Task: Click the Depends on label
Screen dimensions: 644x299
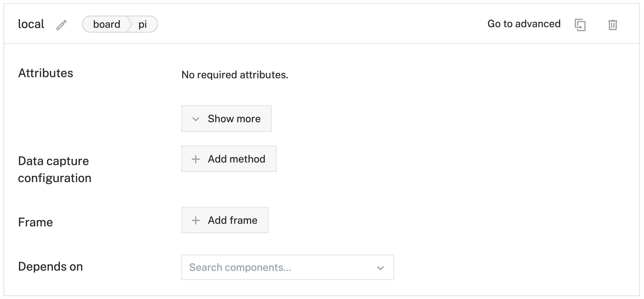Action: [50, 267]
